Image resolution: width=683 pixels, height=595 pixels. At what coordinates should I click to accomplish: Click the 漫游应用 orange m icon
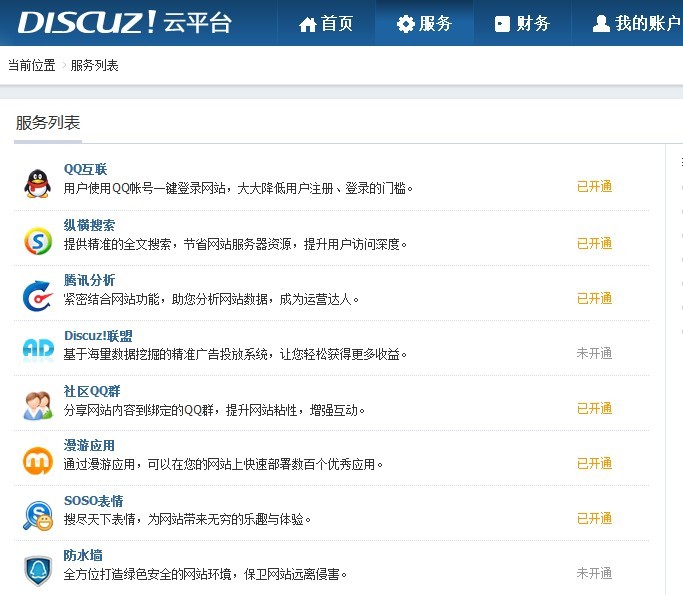point(38,461)
